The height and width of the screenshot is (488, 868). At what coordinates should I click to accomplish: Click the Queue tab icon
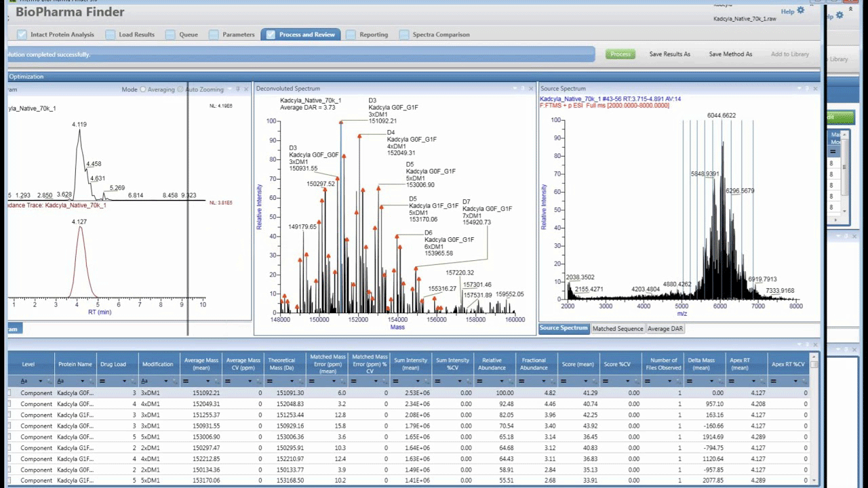coord(170,35)
